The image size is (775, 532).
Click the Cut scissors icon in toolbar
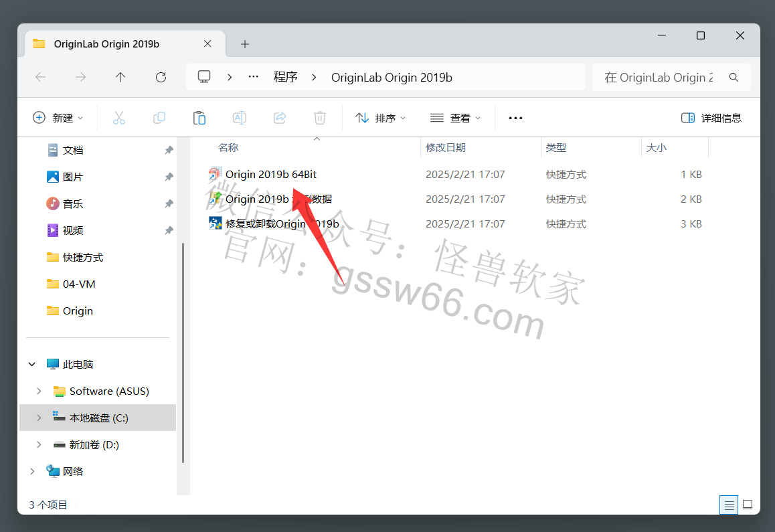[119, 118]
